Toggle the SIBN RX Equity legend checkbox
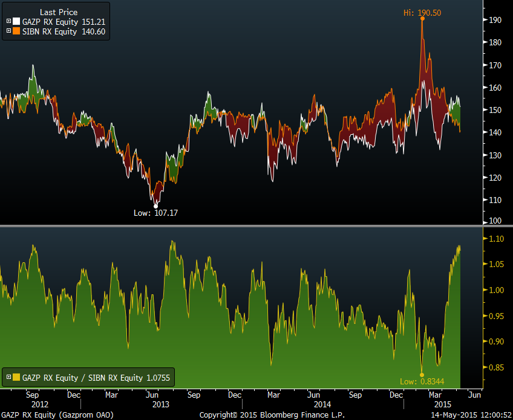This screenshot has height=420, width=513. point(9,31)
